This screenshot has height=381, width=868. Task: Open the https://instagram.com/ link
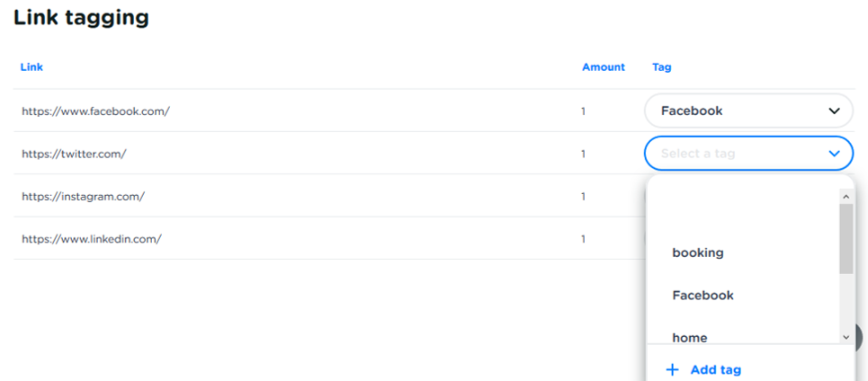(x=83, y=196)
